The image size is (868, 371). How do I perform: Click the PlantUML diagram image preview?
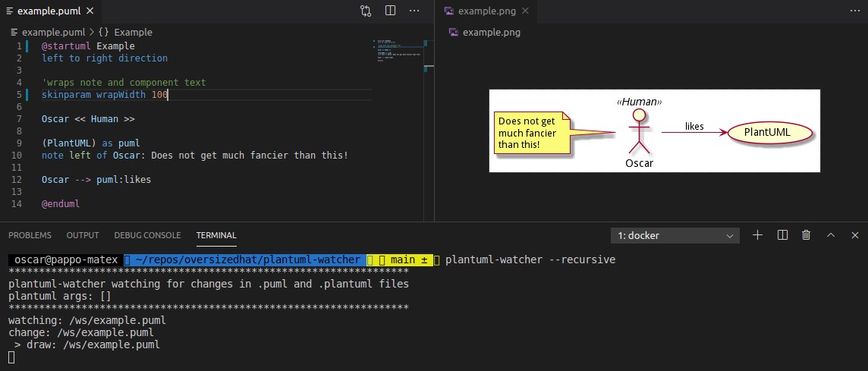pyautogui.click(x=654, y=131)
